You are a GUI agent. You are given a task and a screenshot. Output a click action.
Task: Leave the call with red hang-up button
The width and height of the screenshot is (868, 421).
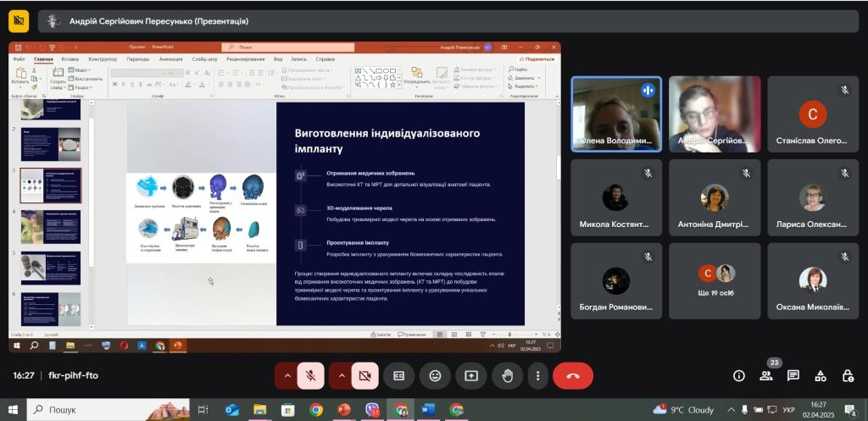(573, 375)
